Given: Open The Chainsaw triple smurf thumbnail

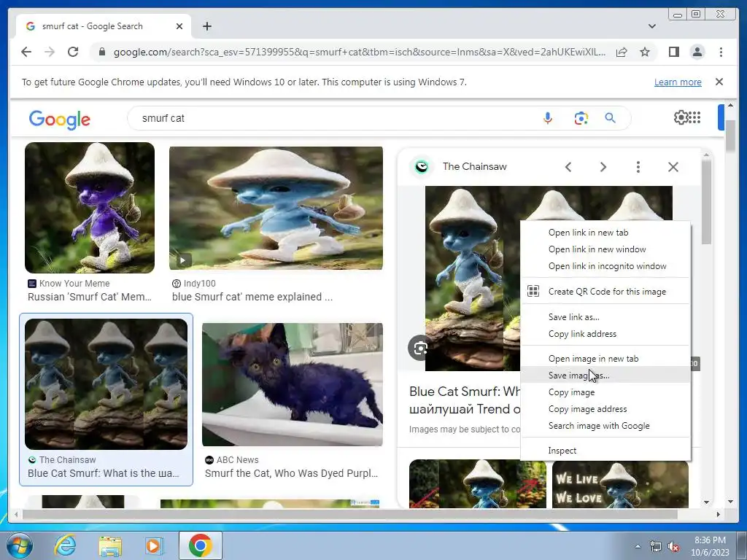Looking at the screenshot, I should point(106,384).
